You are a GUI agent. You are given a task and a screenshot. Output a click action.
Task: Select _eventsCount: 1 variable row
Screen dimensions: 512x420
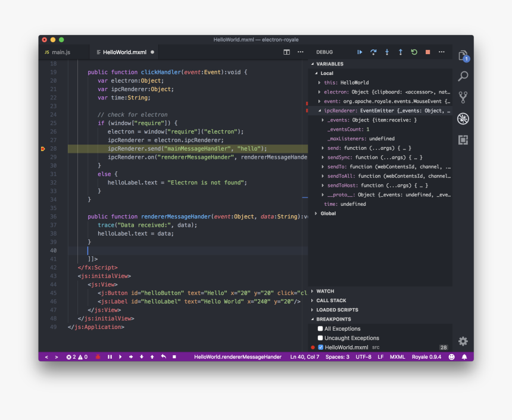[380, 129]
